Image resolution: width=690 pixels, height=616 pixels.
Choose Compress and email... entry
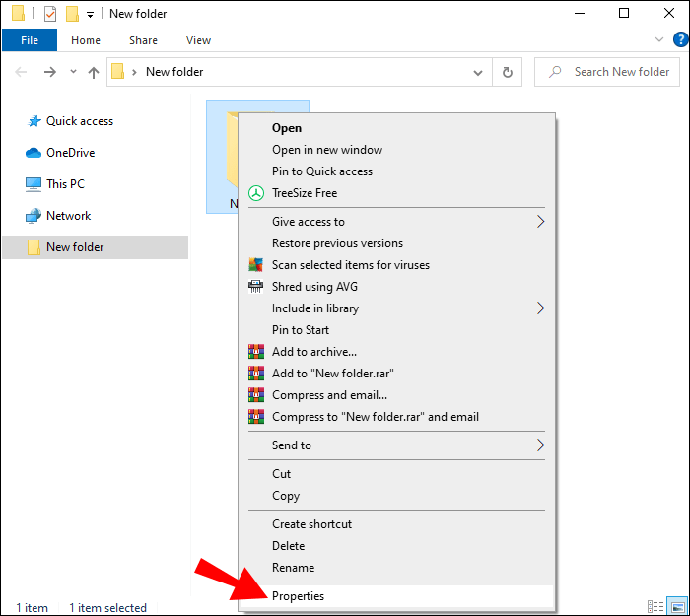396,395
